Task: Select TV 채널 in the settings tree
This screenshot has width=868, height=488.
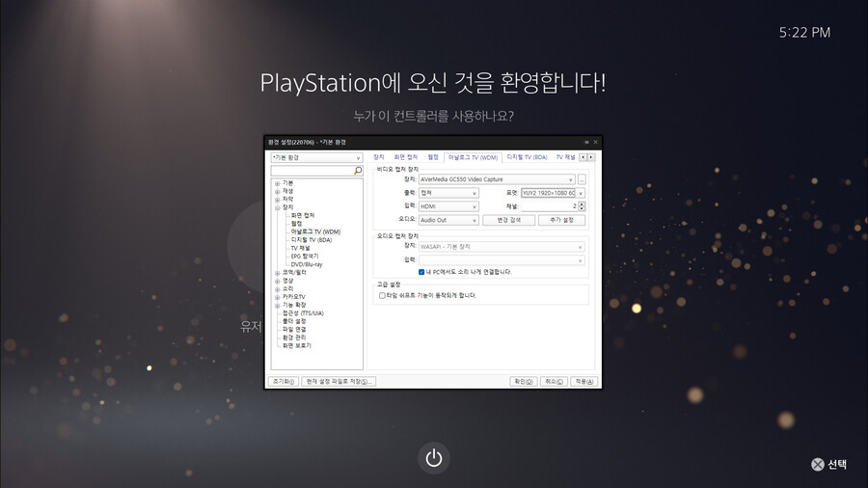Action: [301, 248]
